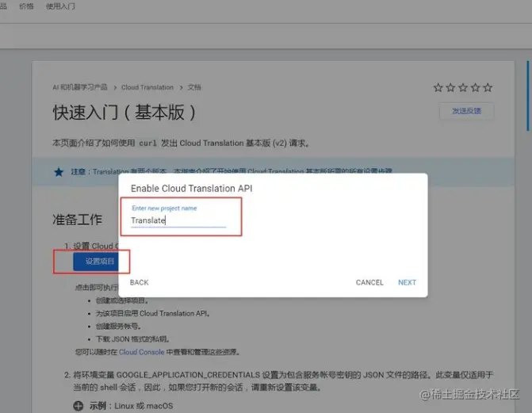The image size is (532, 413).
Task: Open the 文档 breadcrumb link
Action: click(194, 87)
